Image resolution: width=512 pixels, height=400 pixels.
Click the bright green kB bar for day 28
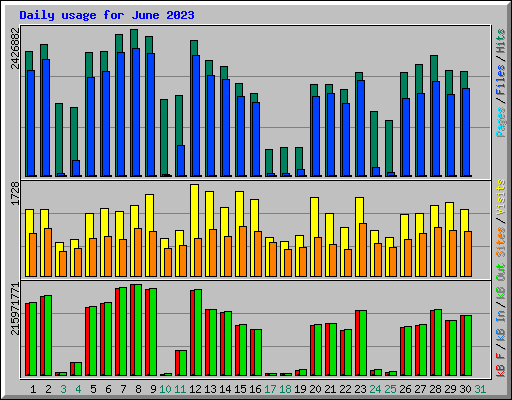(438, 343)
